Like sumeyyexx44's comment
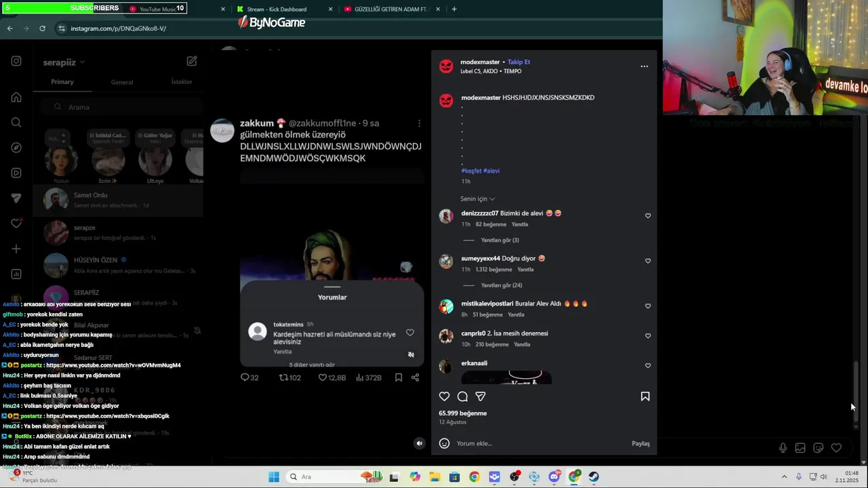The height and width of the screenshot is (488, 868). tap(648, 261)
